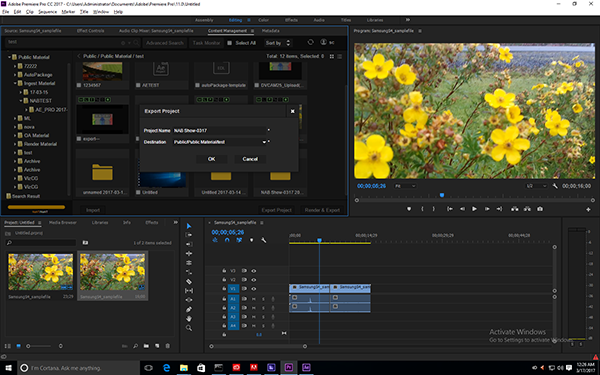This screenshot has height=375, width=600.
Task: Select the Pen tool
Action: click(189, 309)
